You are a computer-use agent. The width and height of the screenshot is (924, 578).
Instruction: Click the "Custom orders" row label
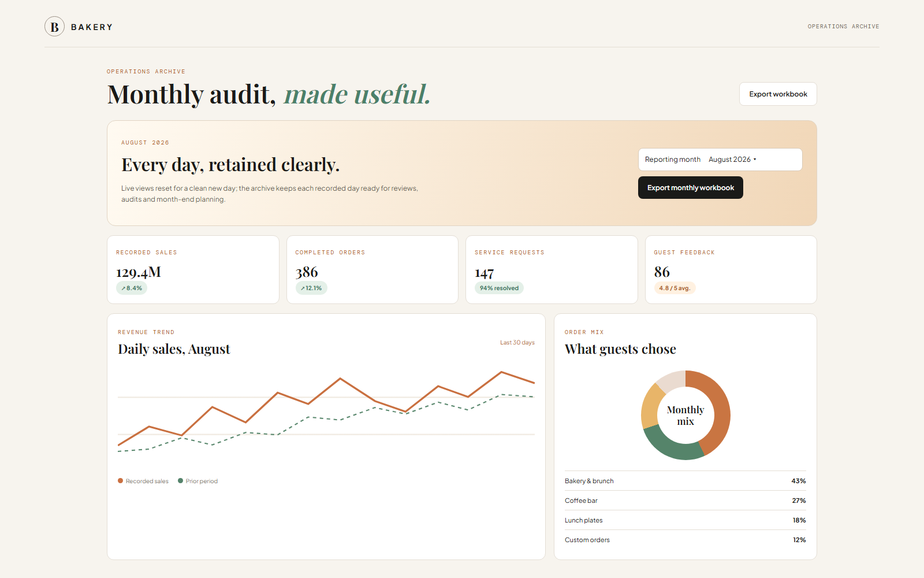[x=587, y=540]
